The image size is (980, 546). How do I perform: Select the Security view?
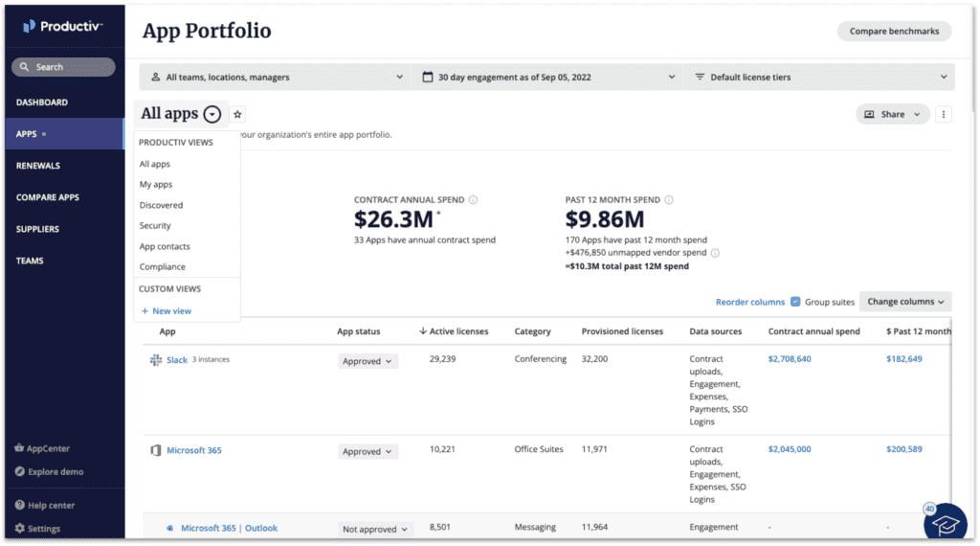[155, 226]
